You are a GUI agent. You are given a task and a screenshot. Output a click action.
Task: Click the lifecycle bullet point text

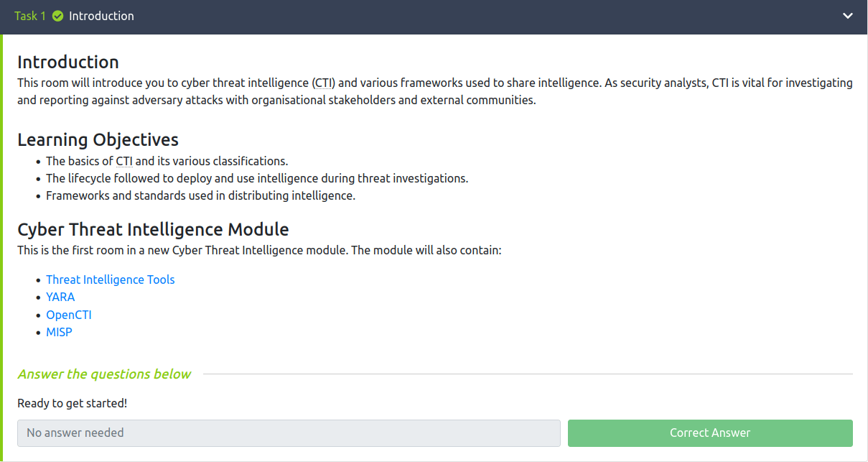(257, 178)
